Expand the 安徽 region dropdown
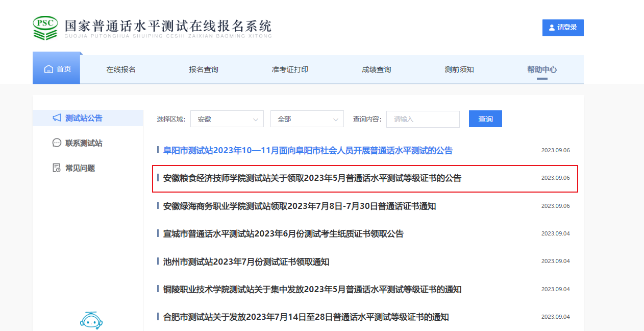The height and width of the screenshot is (331, 644). (227, 119)
